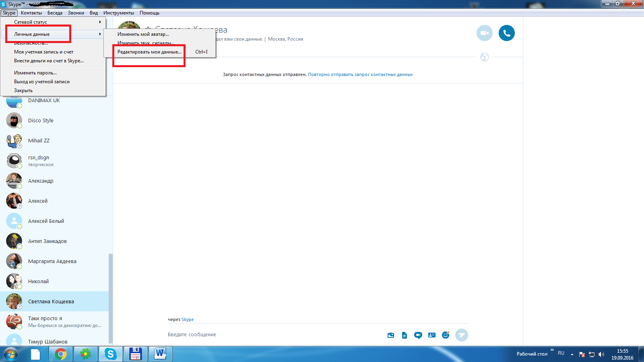Start a video call with the camera button
The height and width of the screenshot is (362, 644).
point(484,33)
